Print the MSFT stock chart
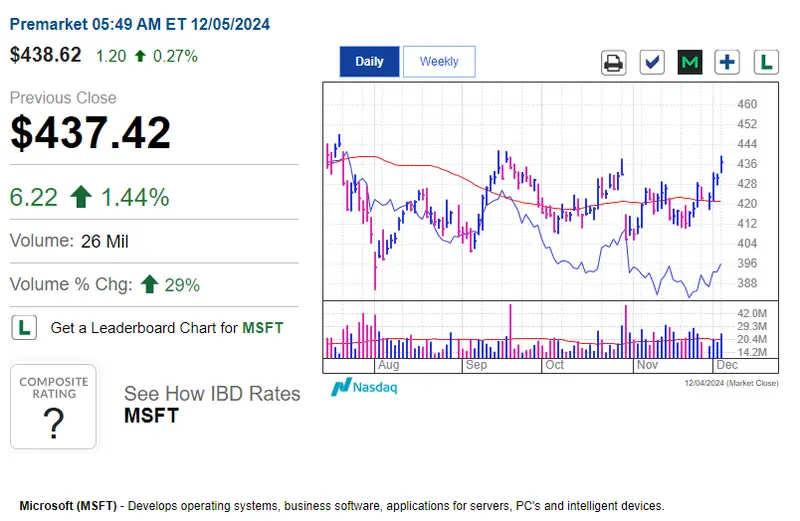Viewport: 800px width, 521px height. [613, 63]
